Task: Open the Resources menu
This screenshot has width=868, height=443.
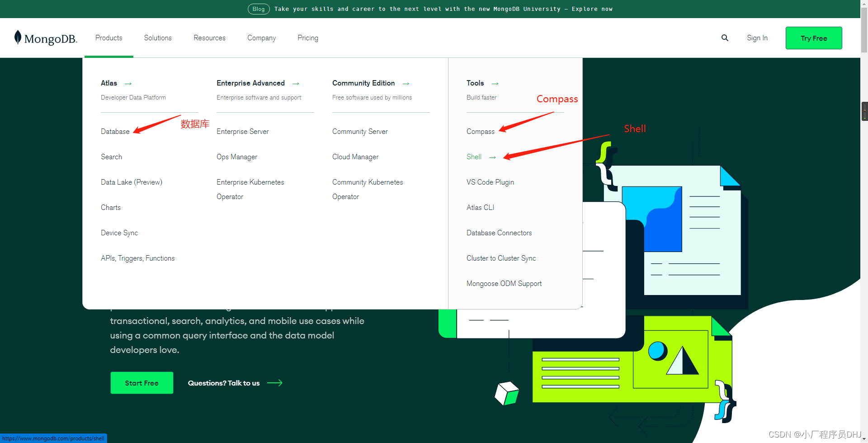Action: pyautogui.click(x=209, y=38)
